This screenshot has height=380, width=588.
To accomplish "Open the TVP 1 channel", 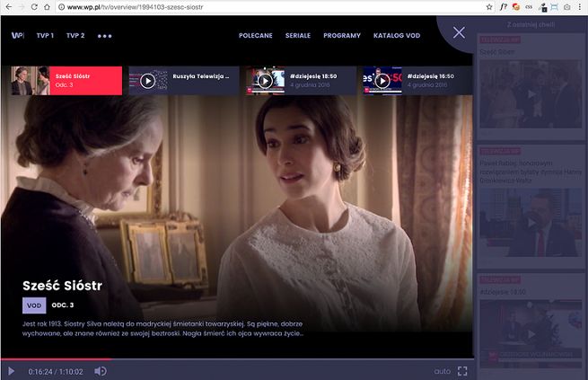I will tap(45, 36).
